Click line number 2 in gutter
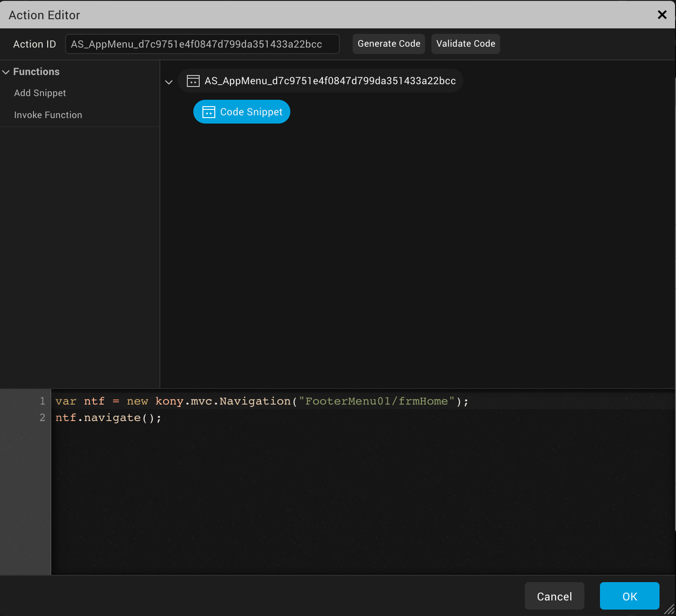The width and height of the screenshot is (676, 616). point(43,418)
